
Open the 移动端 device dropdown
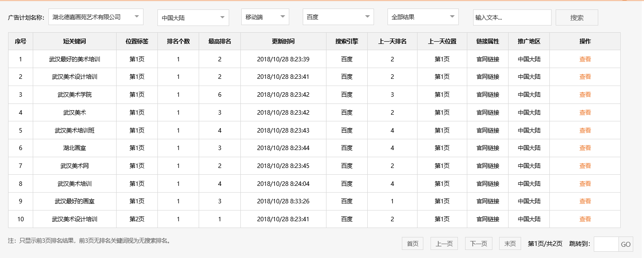pos(265,17)
